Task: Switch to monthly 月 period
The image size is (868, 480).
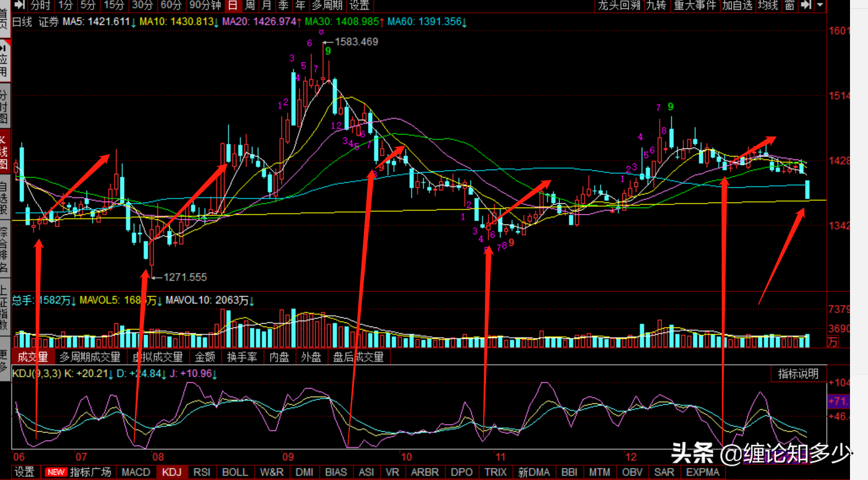Action: click(x=267, y=5)
